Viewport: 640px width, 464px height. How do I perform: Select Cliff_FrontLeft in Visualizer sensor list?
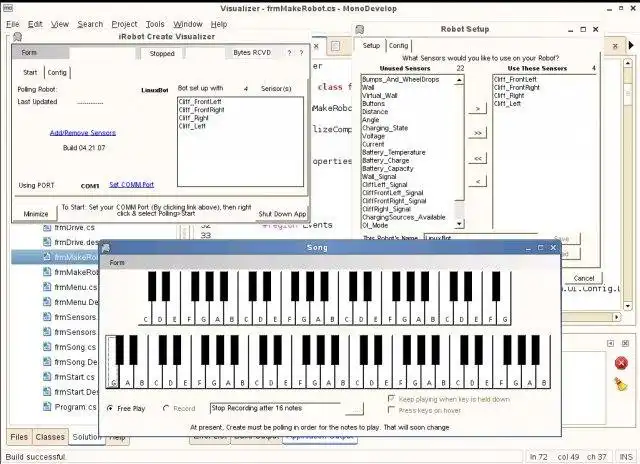(200, 102)
